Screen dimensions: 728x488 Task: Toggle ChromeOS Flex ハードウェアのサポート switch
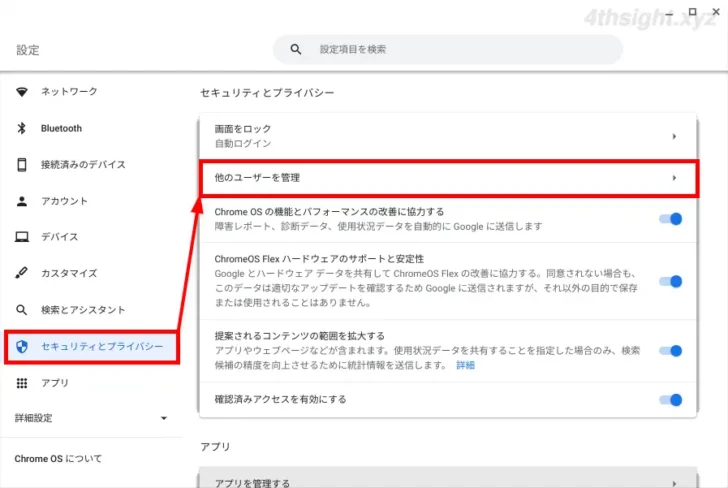tap(670, 281)
